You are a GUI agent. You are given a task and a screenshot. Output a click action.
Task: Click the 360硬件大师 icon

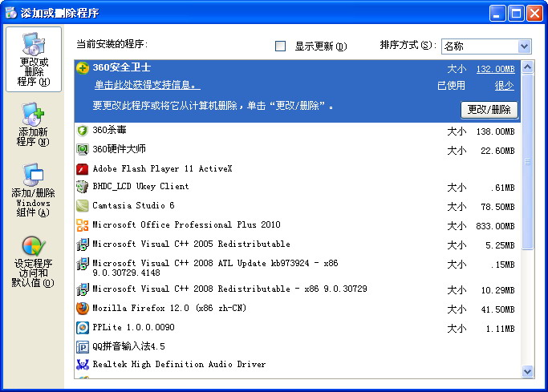pyautogui.click(x=83, y=149)
